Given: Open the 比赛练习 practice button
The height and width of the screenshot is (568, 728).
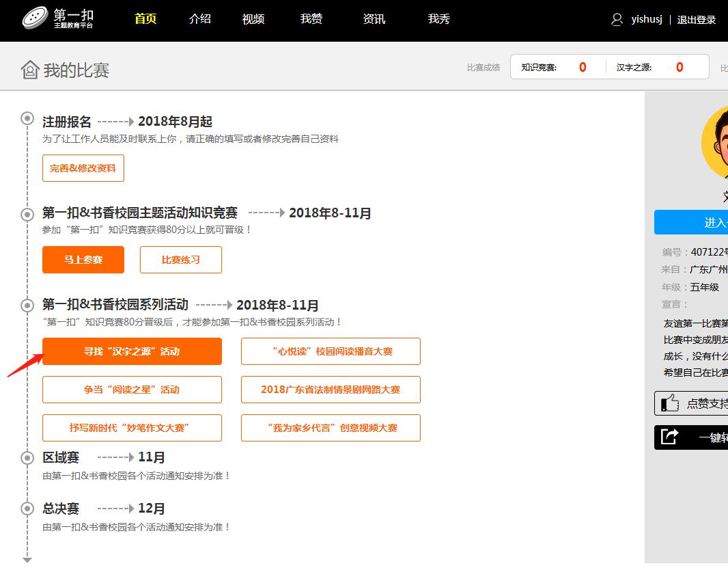Looking at the screenshot, I should click(x=181, y=260).
